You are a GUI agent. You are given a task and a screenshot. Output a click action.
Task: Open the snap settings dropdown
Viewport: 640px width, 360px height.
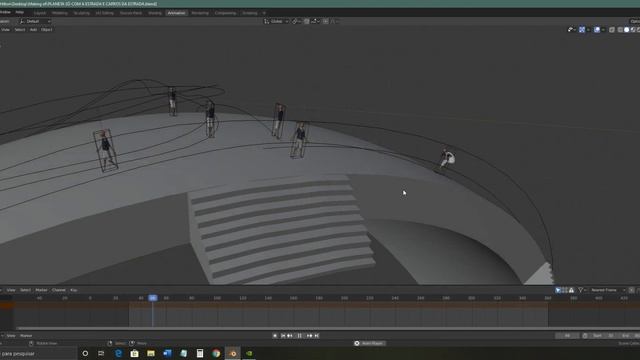point(315,21)
